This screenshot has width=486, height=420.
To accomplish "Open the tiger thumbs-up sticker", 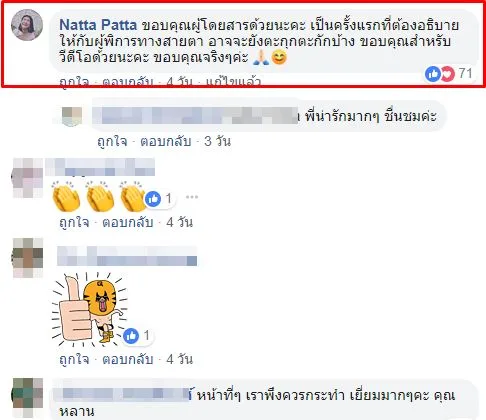I will tap(89, 309).
